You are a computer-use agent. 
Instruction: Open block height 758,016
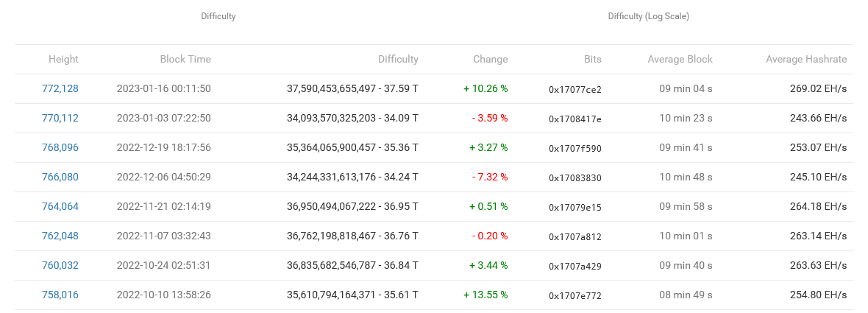60,295
